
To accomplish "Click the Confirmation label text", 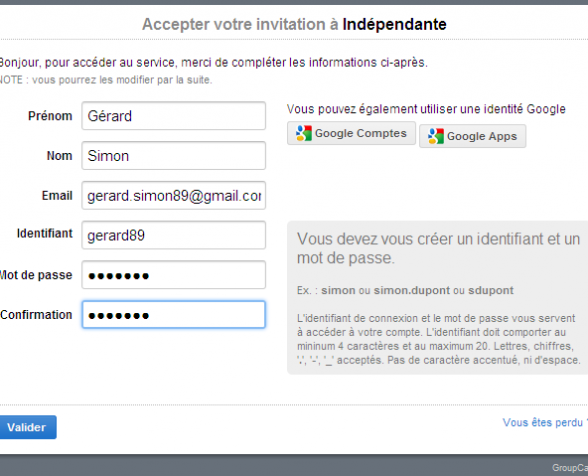I will coord(36,315).
